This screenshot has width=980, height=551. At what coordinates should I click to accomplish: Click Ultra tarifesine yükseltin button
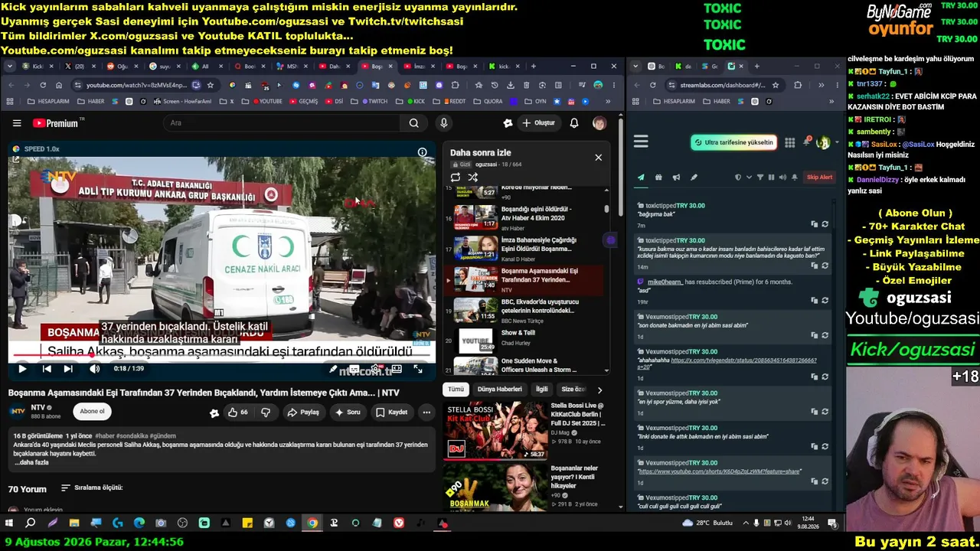pos(733,142)
